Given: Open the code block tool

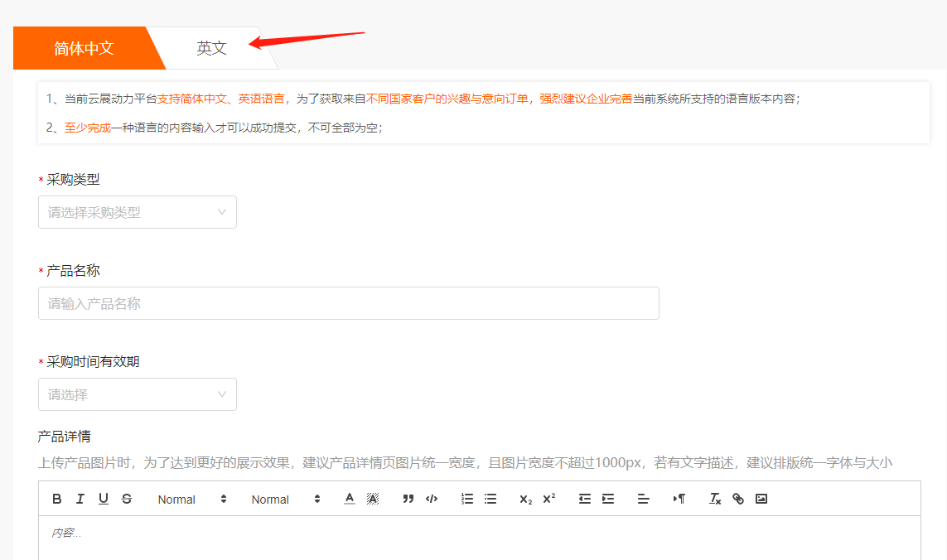Looking at the screenshot, I should (x=431, y=499).
